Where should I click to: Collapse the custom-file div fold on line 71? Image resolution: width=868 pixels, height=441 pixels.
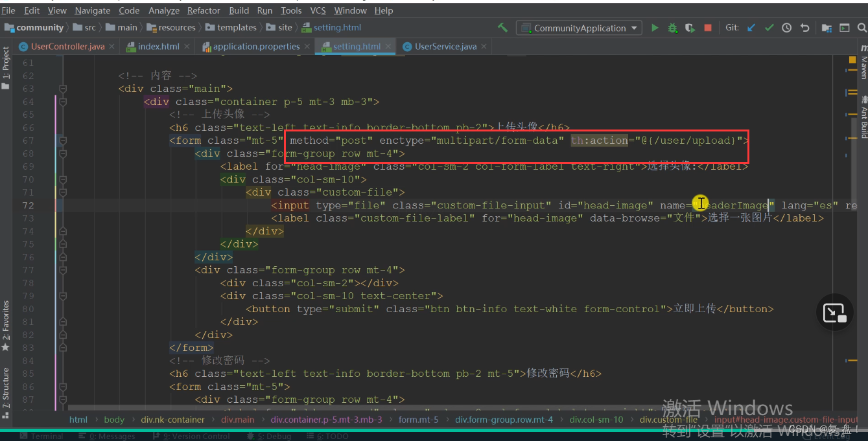coord(63,192)
